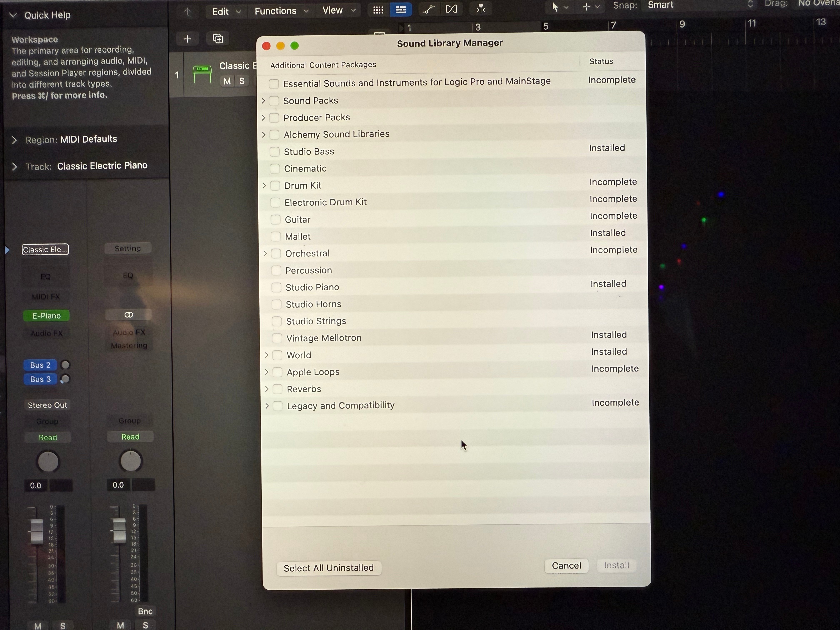The height and width of the screenshot is (630, 840).
Task: Open the Edit menu
Action: click(x=226, y=12)
